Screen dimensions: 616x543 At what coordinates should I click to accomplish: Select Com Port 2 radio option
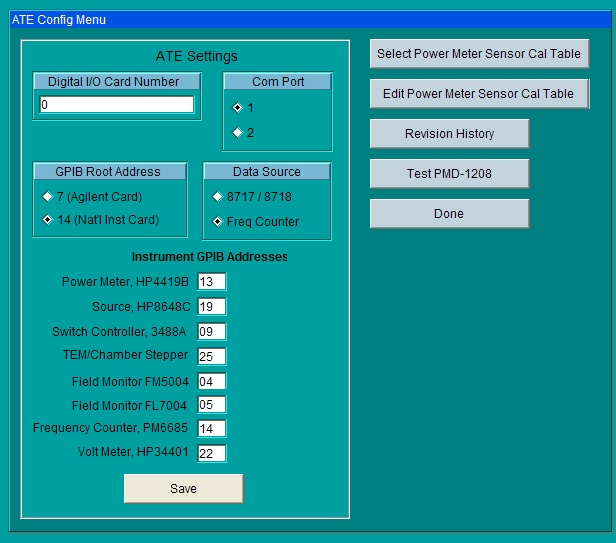pos(238,132)
